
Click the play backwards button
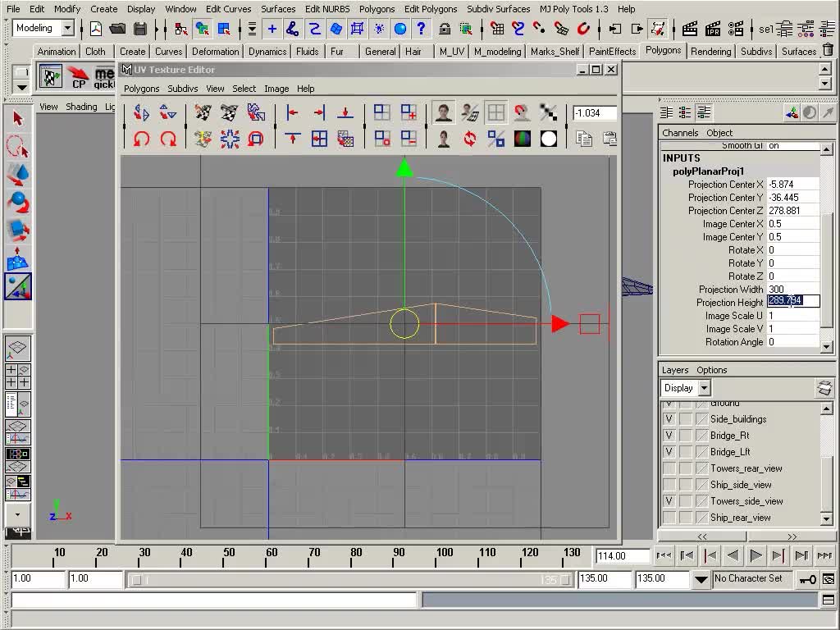733,556
